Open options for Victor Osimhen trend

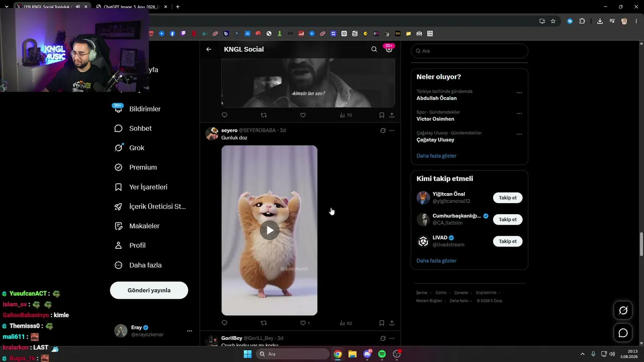click(x=519, y=114)
